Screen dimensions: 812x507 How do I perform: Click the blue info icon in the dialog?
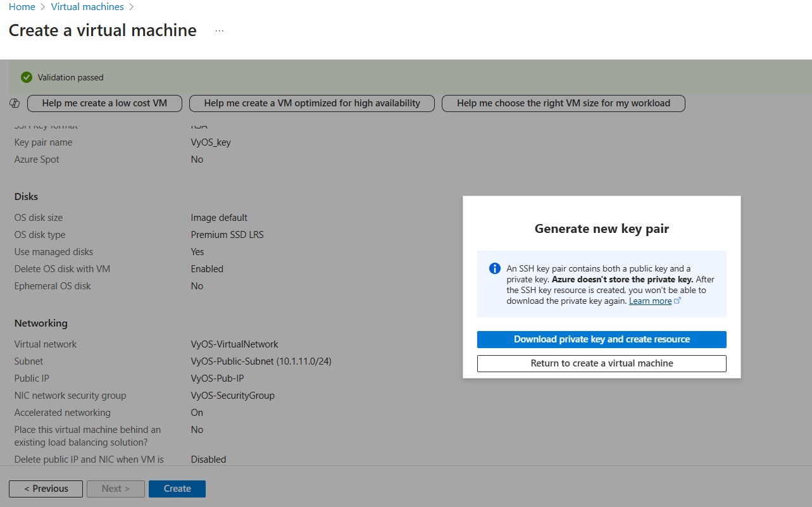point(494,268)
